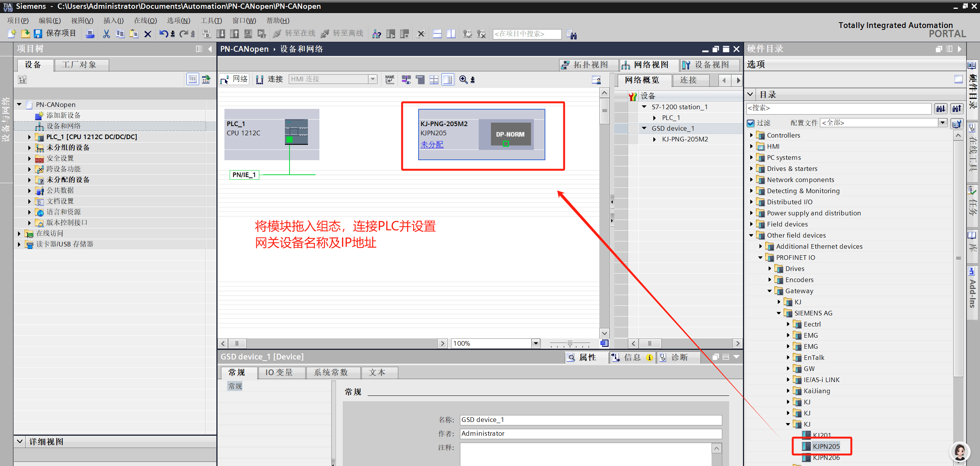Collapse the 目录 catalog section
Screen dimensions: 980x466
[x=751, y=94]
